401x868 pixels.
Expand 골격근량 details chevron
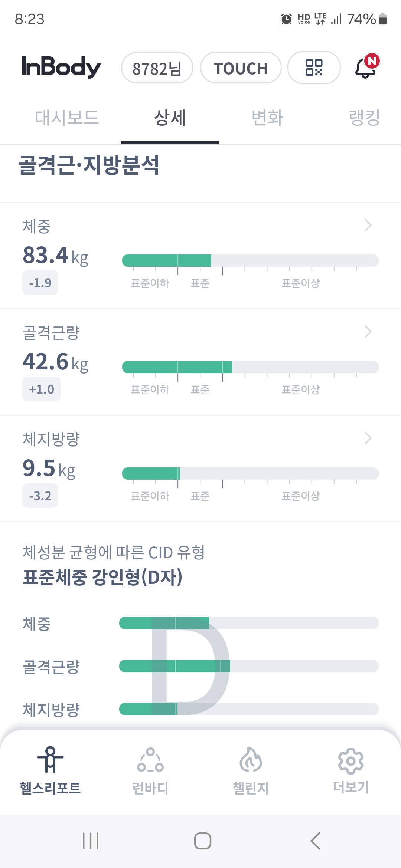[x=368, y=332]
